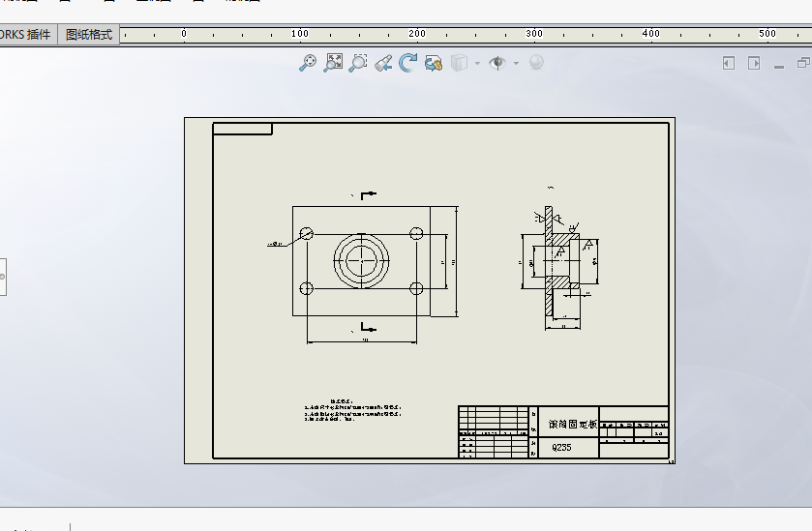This screenshot has width=812, height=531.
Task: Switch to the SOLIDWORKS 插件 tab
Action: click(x=28, y=35)
